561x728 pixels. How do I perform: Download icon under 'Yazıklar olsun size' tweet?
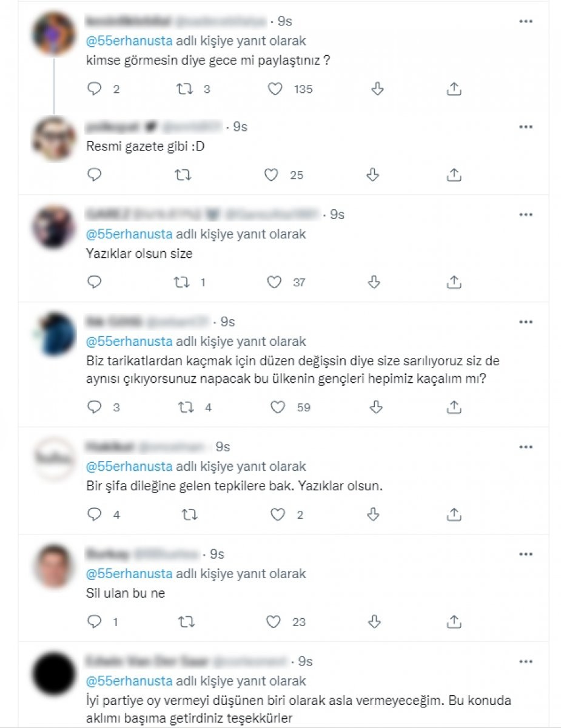[x=374, y=282]
